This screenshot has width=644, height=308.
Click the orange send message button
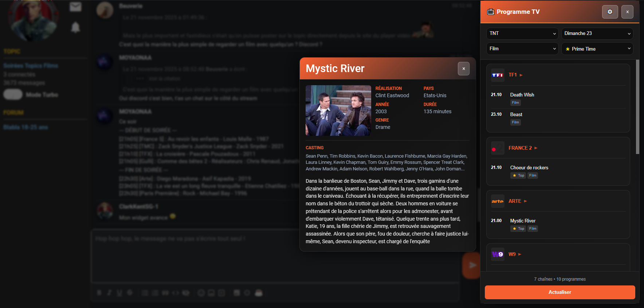(x=472, y=265)
